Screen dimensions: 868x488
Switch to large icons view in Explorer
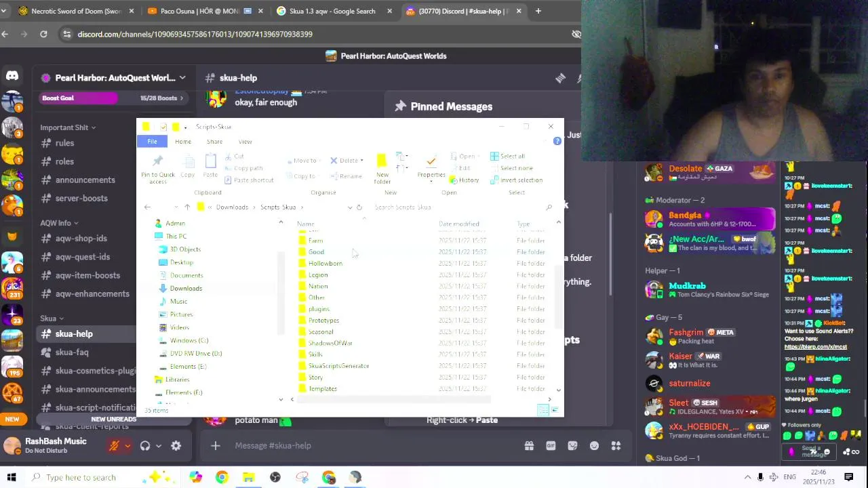(x=555, y=410)
